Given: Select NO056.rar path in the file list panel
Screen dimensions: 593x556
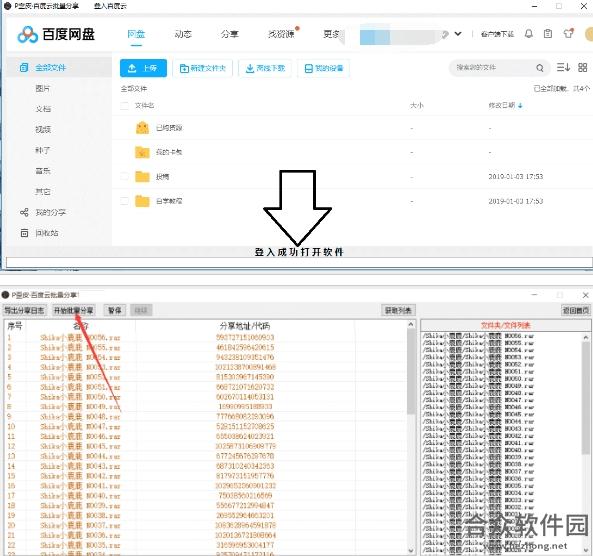Looking at the screenshot, I should [x=478, y=336].
